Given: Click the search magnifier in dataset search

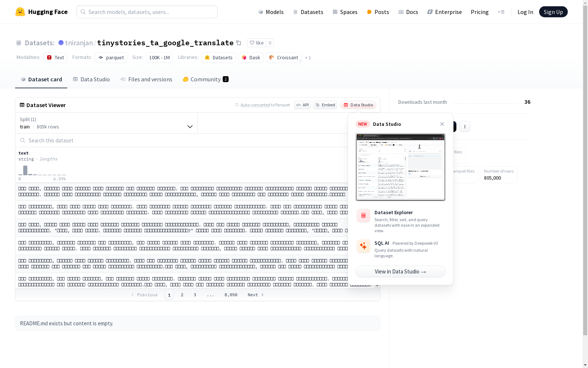Looking at the screenshot, I should [x=23, y=140].
